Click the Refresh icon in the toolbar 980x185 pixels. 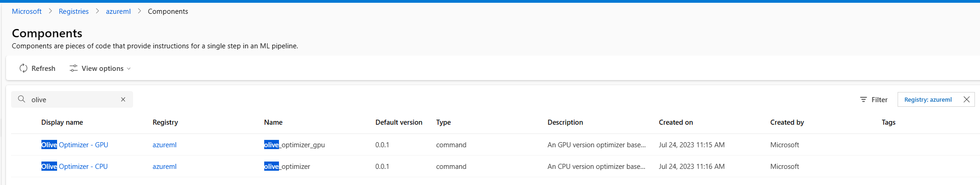click(x=23, y=69)
